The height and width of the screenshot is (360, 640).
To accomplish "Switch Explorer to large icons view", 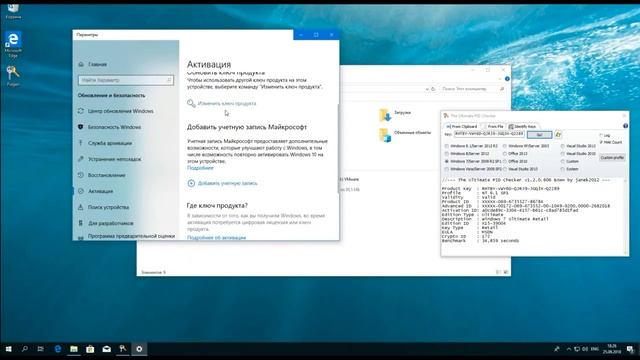I will coord(506,272).
